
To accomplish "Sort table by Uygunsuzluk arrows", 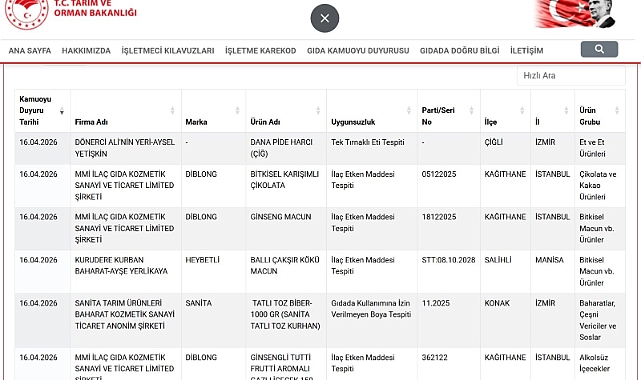I will (409, 110).
